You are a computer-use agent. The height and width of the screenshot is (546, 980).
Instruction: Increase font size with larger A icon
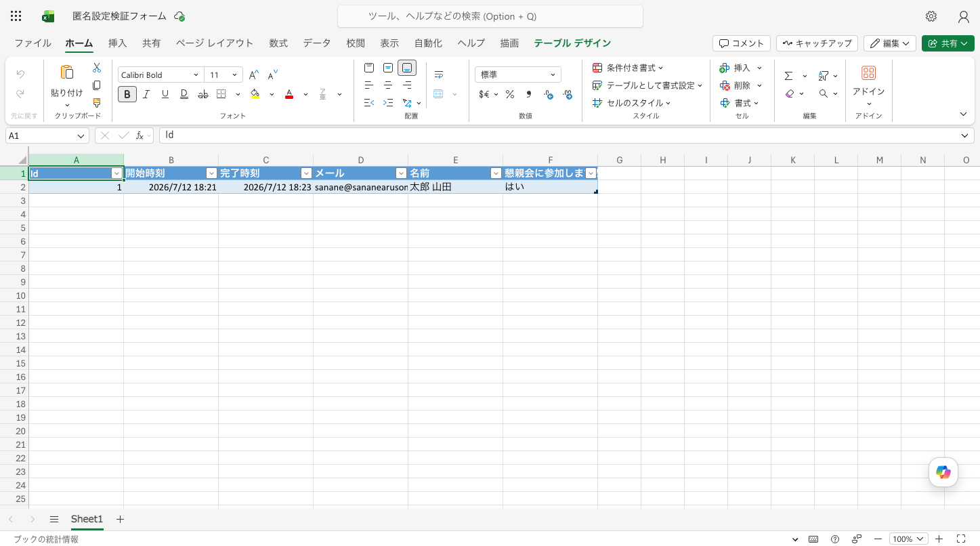(253, 75)
